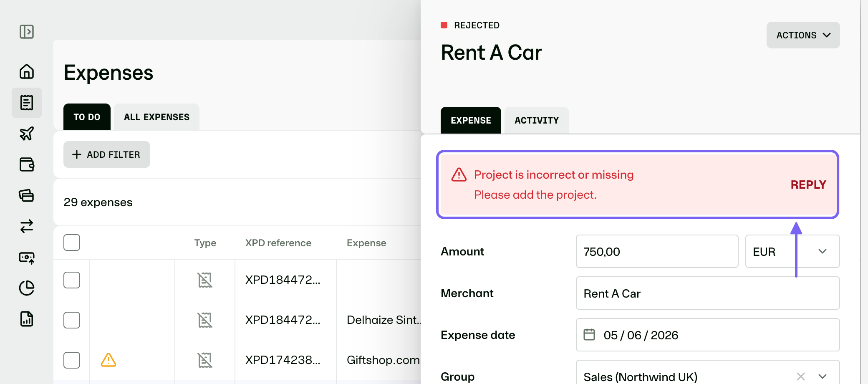Click the ADD FILTER button

[x=107, y=154]
